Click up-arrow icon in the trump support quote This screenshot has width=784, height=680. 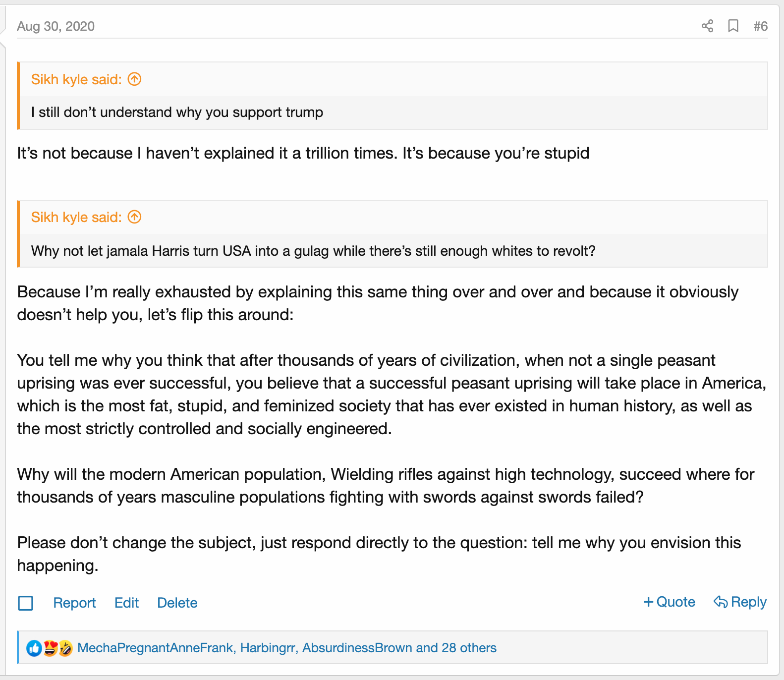(135, 79)
